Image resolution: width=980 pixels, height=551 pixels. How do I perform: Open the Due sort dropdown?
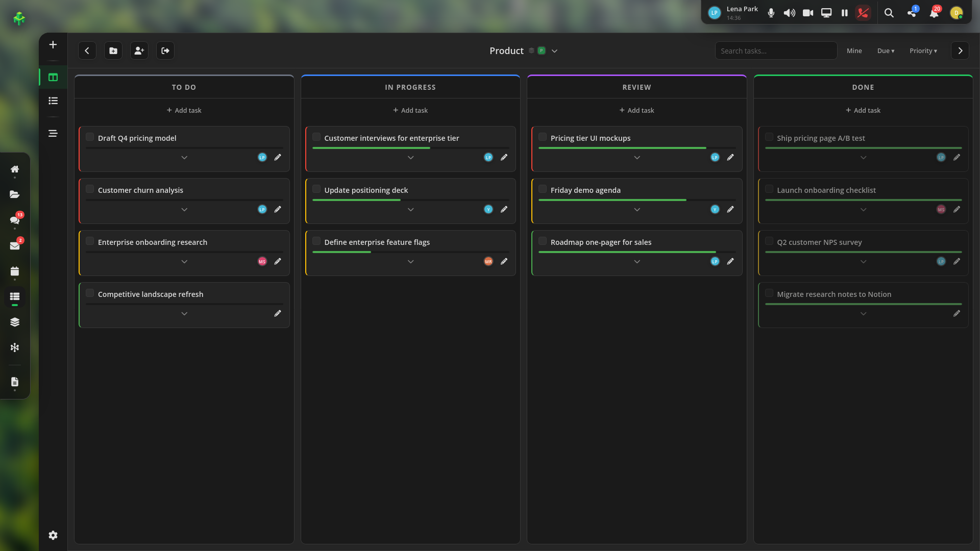(x=886, y=51)
